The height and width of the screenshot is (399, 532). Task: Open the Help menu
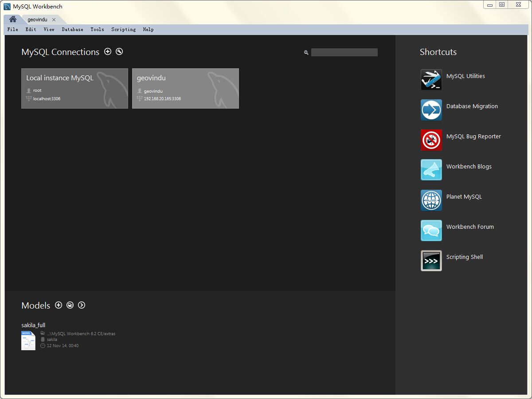148,29
